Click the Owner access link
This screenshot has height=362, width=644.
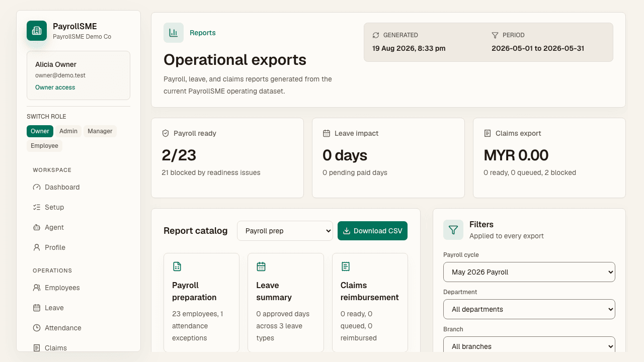pos(55,87)
